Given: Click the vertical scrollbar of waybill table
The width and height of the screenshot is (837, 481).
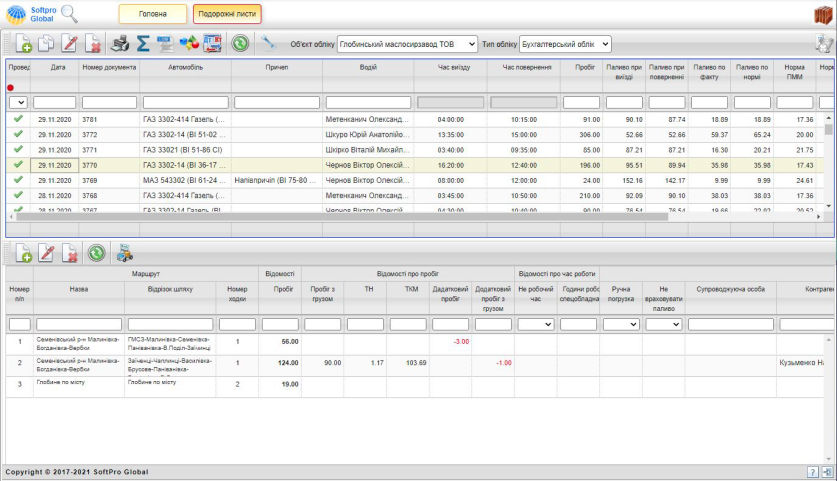Looking at the screenshot, I should tap(828, 129).
